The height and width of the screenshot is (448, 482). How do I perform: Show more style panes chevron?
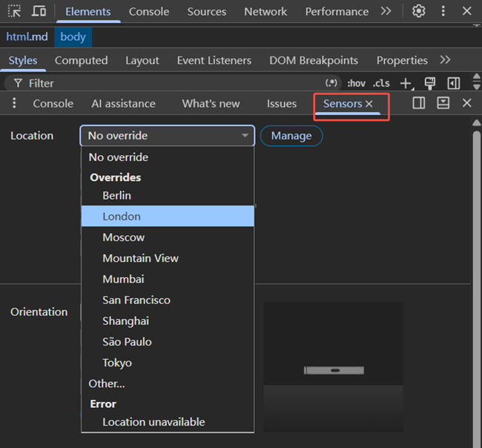point(445,59)
